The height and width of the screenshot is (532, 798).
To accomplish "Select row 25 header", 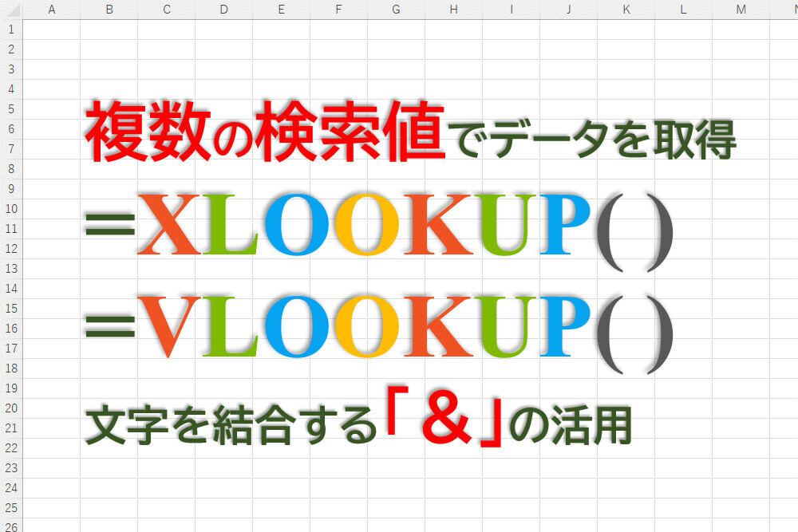I will (x=11, y=507).
